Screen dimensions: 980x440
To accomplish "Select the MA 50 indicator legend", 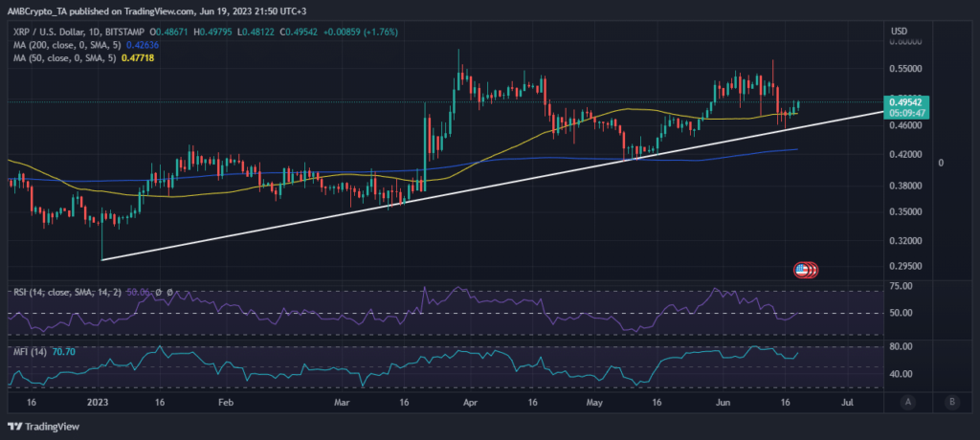I will coord(63,58).
